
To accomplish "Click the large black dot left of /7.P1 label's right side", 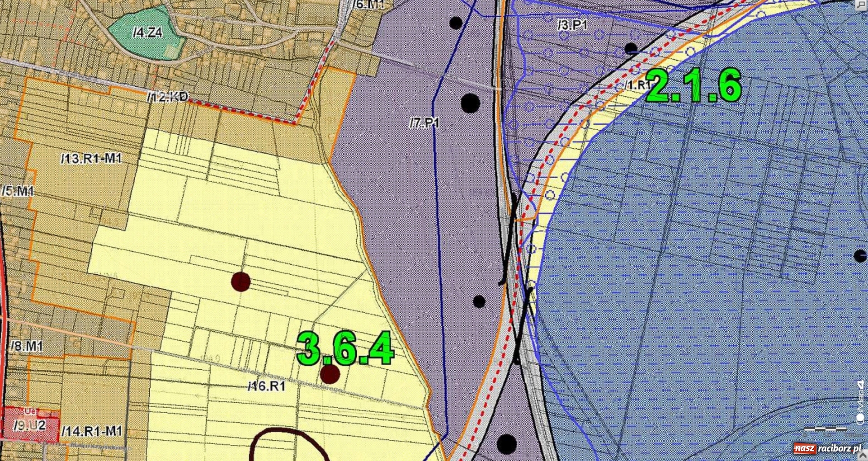I will click(470, 103).
